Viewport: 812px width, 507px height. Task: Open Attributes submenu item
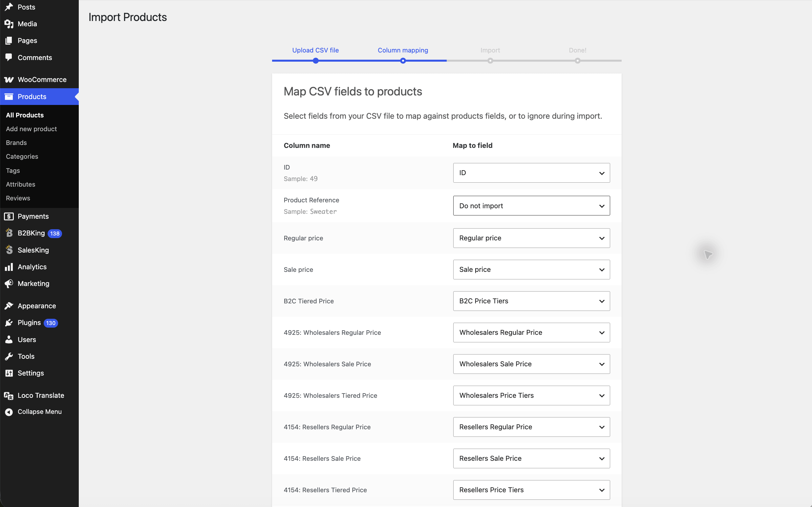pyautogui.click(x=20, y=184)
